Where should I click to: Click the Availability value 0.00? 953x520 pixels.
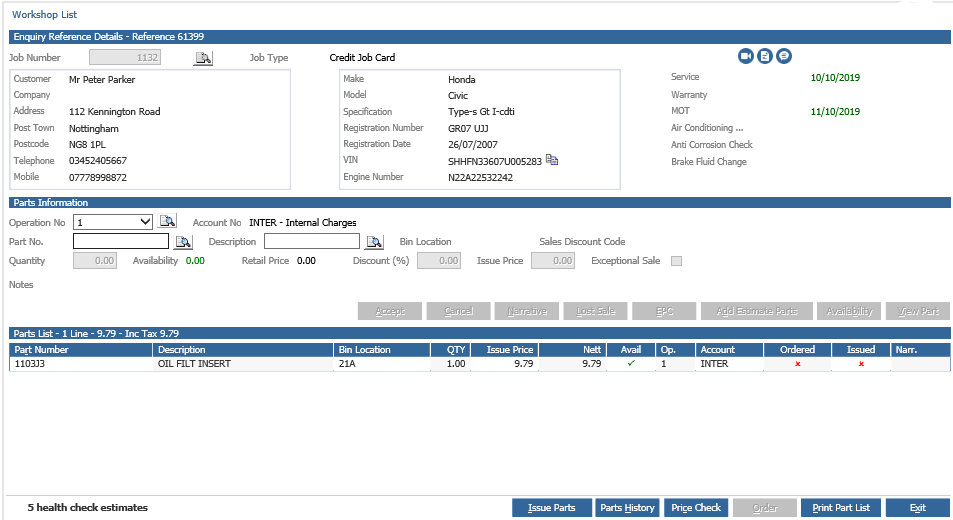tap(195, 261)
